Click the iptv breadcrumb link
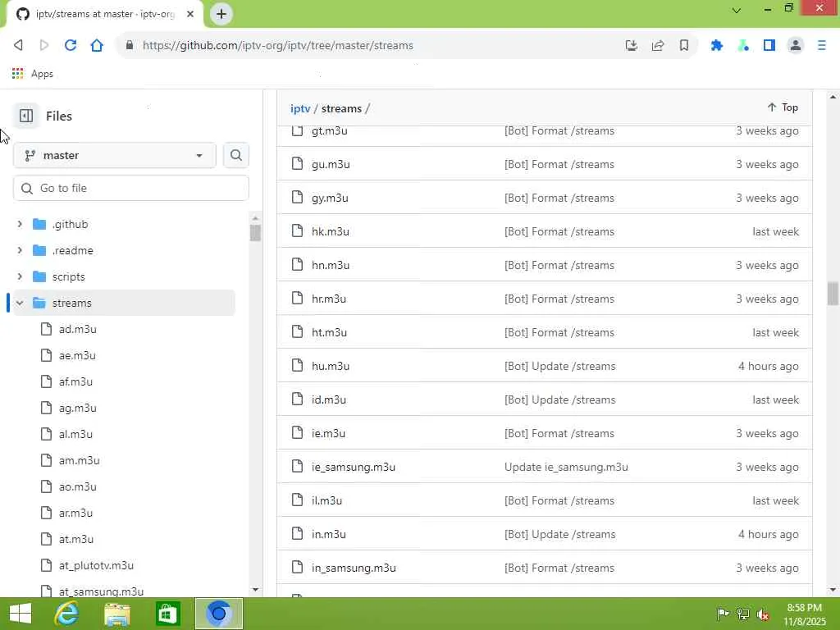The image size is (840, 630). point(300,109)
